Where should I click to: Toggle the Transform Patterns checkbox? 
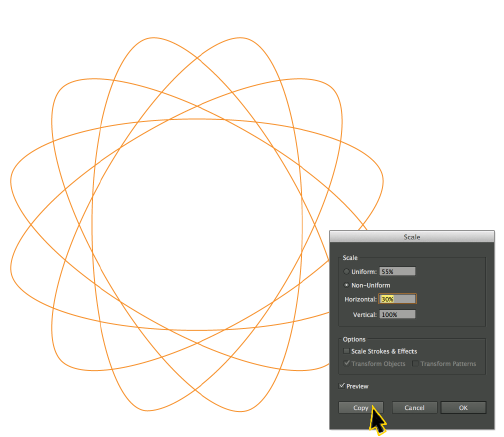(x=415, y=363)
